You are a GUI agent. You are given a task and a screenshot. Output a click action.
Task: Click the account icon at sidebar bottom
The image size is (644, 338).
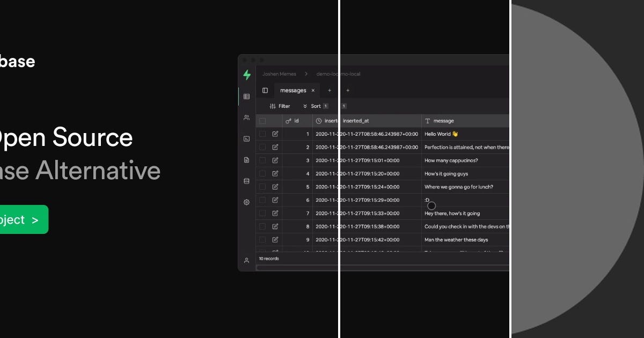tap(246, 260)
